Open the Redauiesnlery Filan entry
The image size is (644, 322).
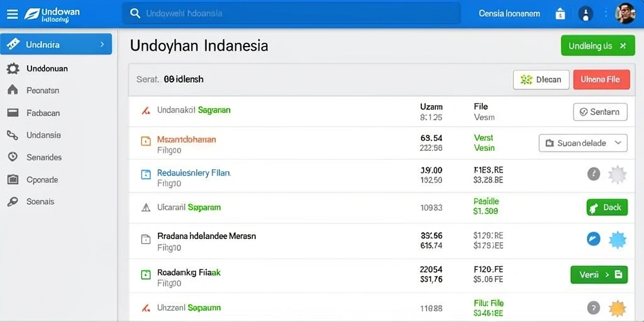194,173
